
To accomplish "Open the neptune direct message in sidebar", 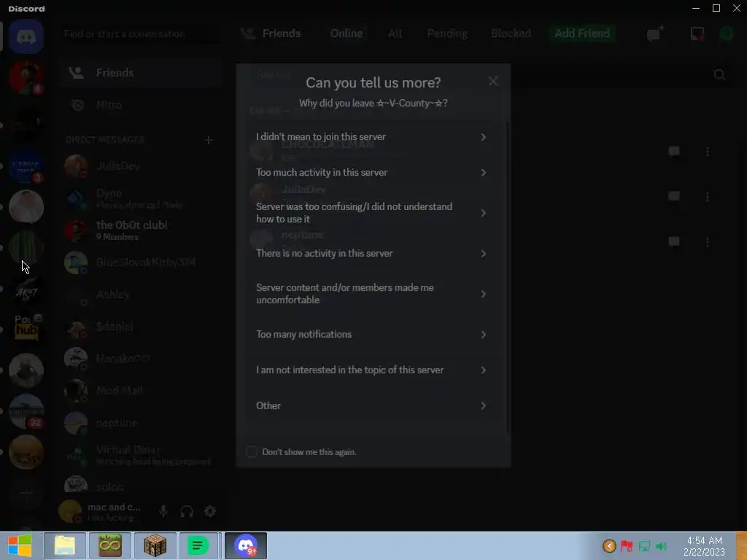I will 141,423.
